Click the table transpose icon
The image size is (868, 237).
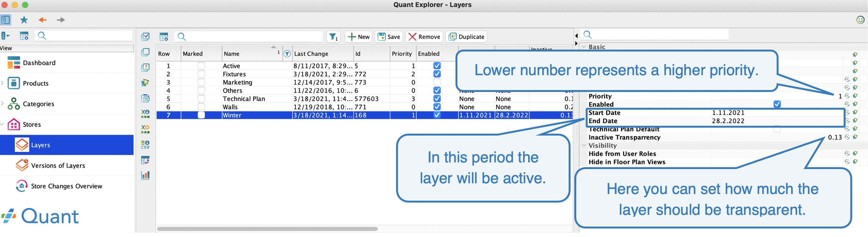coord(145,160)
